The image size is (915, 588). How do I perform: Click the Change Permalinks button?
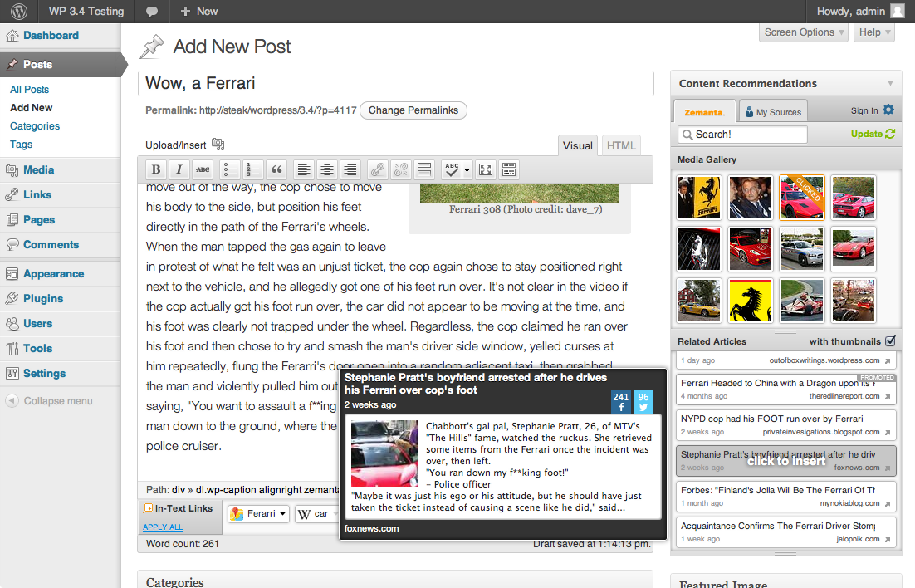(x=413, y=110)
